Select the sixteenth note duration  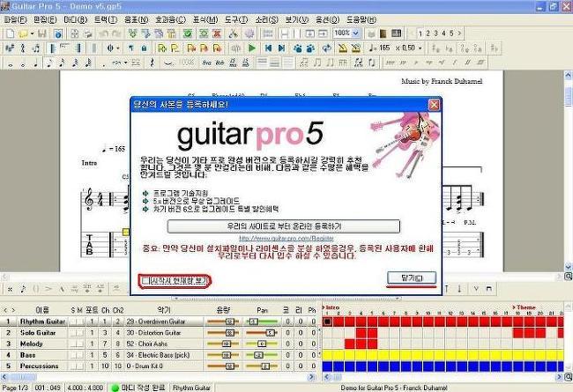tap(62, 63)
